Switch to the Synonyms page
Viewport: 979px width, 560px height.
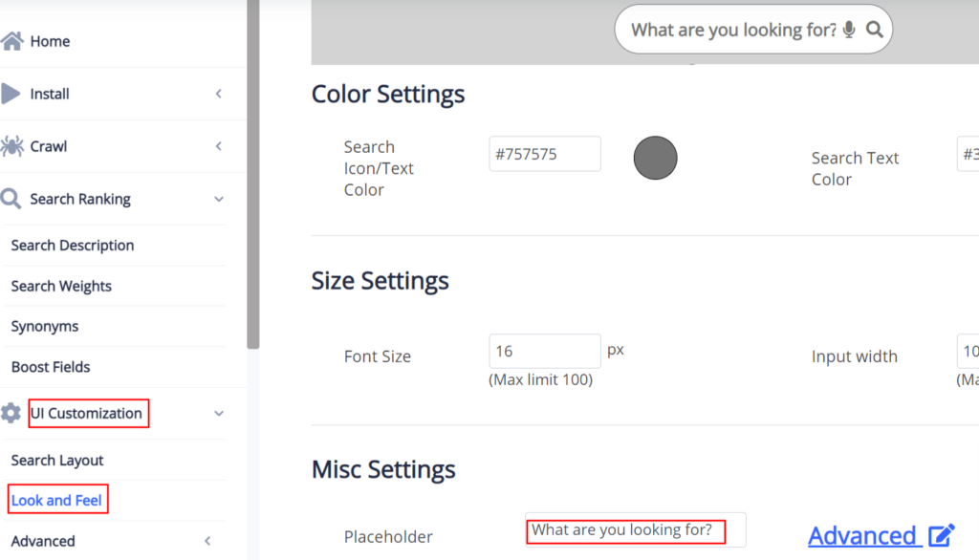[x=43, y=326]
